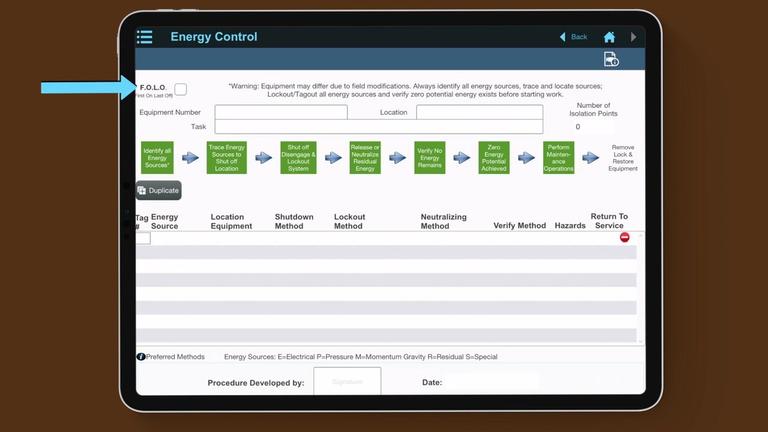
Task: Focus the Task input field
Action: click(379, 126)
